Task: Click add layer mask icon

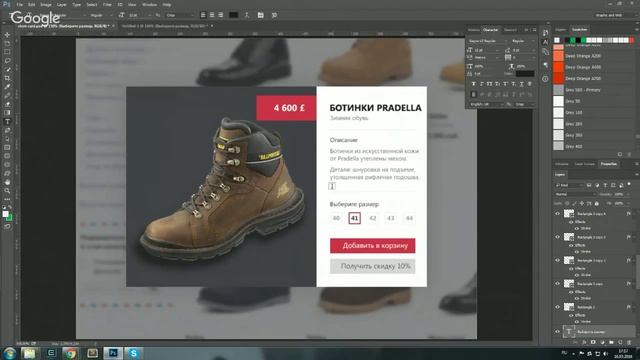Action: [593, 342]
